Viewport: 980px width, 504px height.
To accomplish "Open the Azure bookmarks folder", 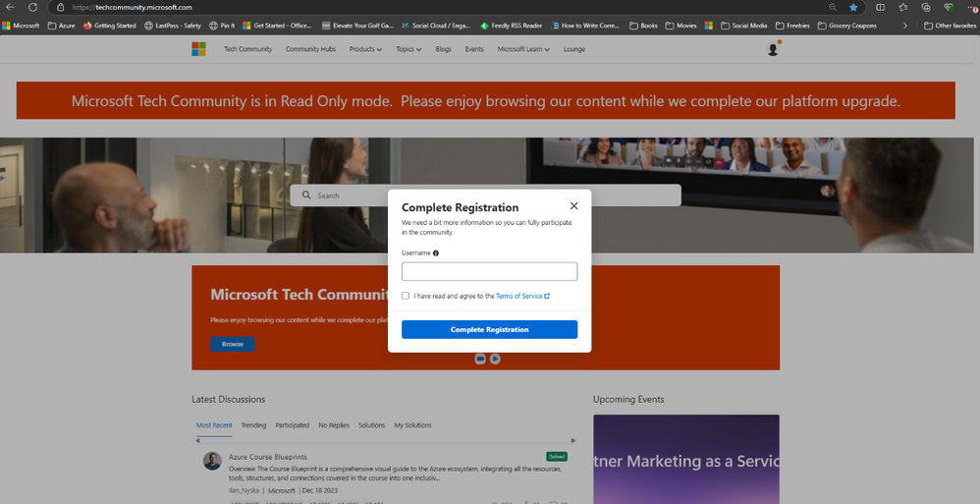I will tap(61, 26).
